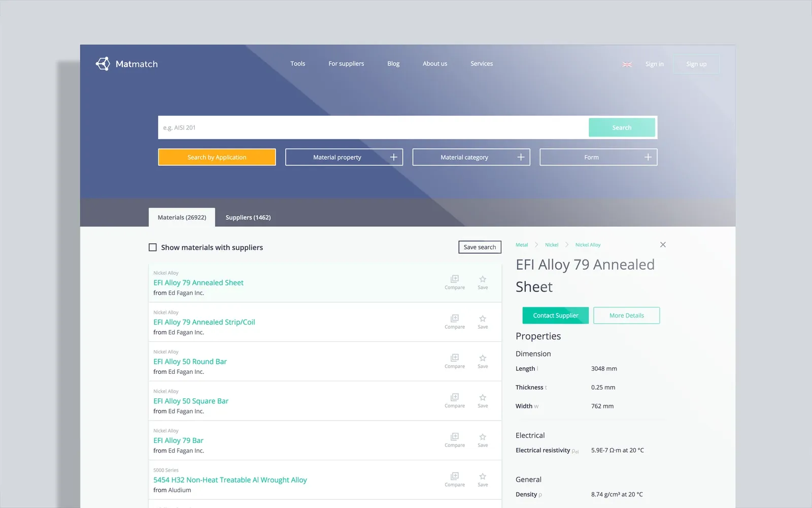Switch to Materials (26922) tab

[182, 217]
